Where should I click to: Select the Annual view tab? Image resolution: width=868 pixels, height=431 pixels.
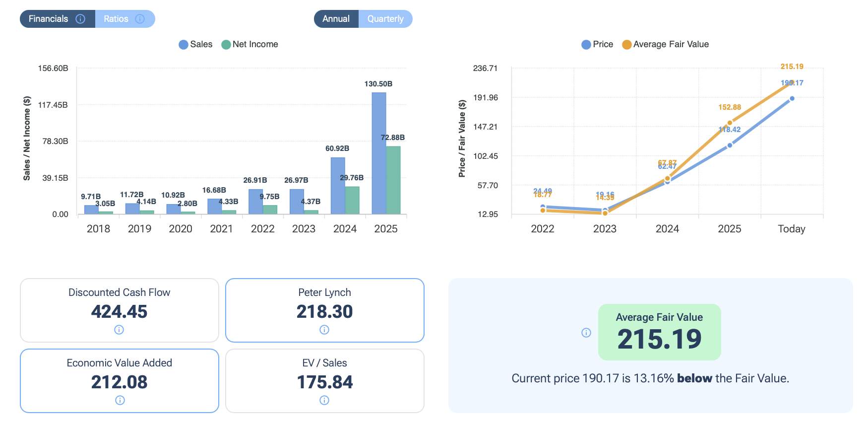(336, 19)
